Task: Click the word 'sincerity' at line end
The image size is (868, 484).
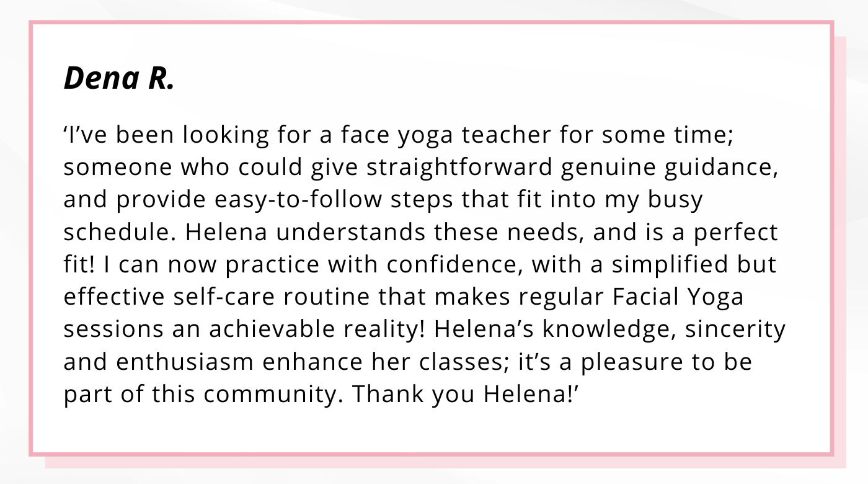Action: pyautogui.click(x=735, y=330)
